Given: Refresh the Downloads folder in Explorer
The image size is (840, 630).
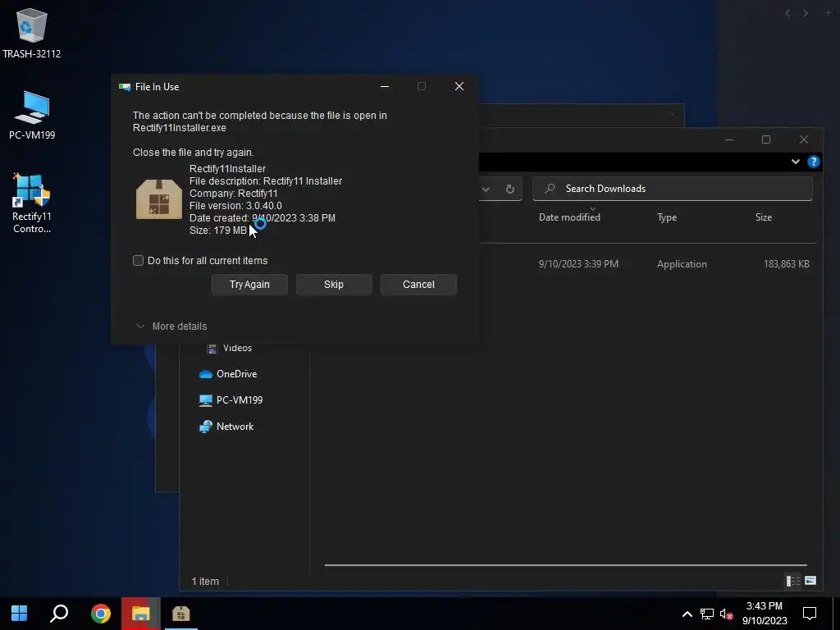Looking at the screenshot, I should [510, 189].
